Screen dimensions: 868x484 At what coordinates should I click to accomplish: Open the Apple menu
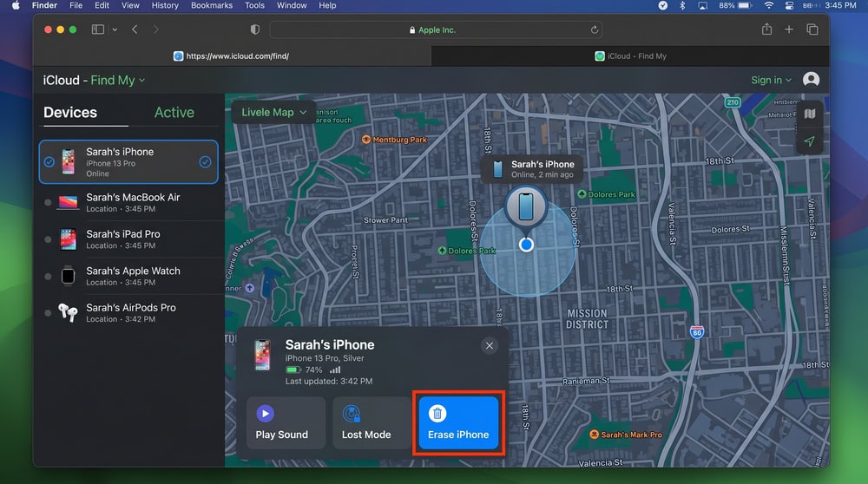16,5
